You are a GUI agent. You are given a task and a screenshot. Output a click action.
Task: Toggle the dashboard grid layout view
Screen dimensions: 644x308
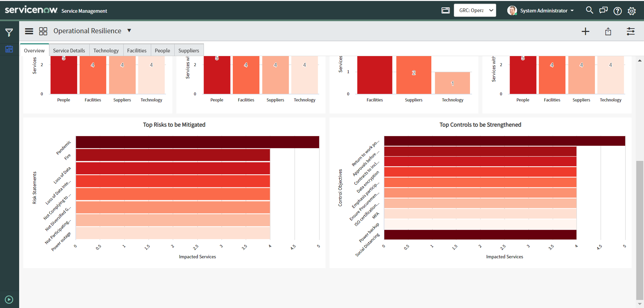pos(43,31)
